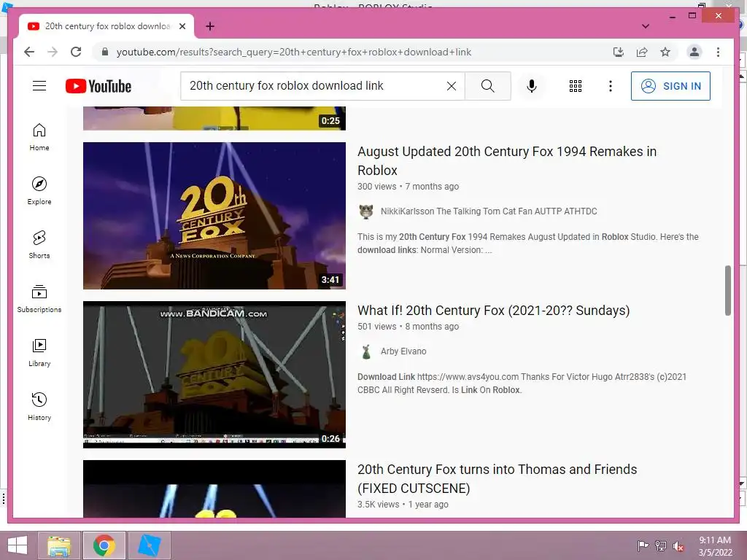Click the SIGN IN button

(x=670, y=86)
